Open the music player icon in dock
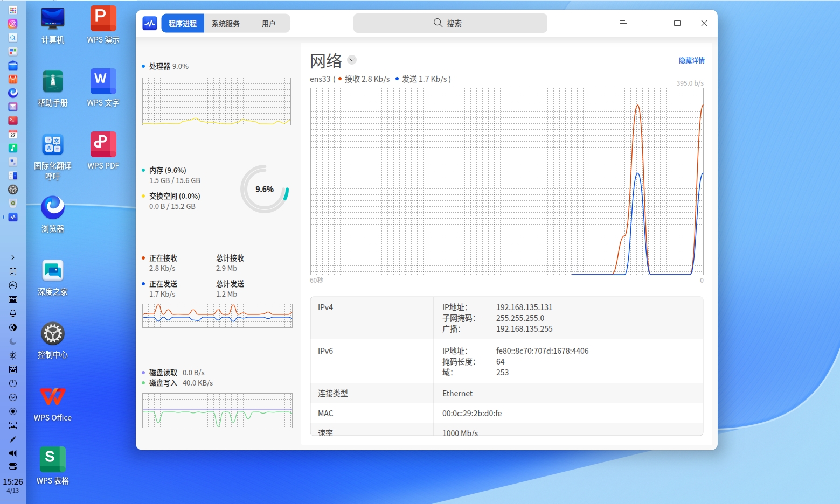This screenshot has width=840, height=504. point(13,148)
